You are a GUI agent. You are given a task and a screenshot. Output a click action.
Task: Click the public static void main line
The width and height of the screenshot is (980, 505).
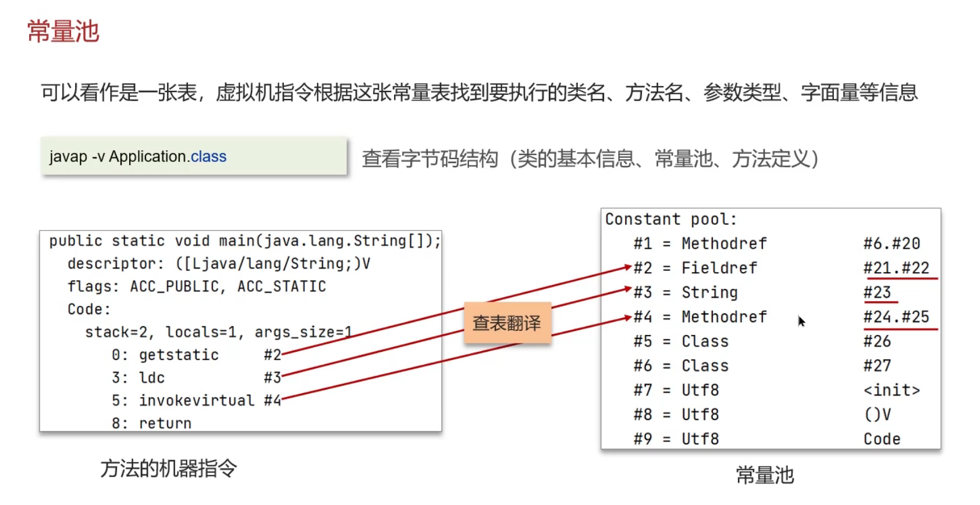click(x=244, y=241)
